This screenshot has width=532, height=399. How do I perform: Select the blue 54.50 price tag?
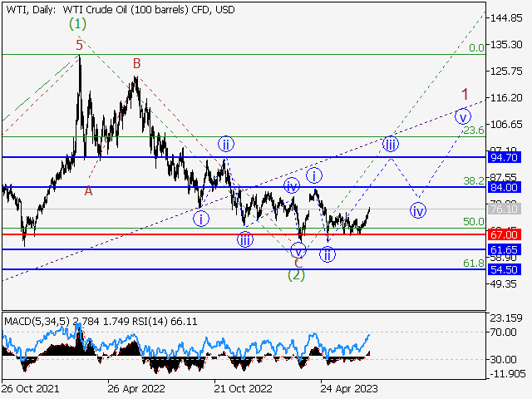pyautogui.click(x=504, y=269)
